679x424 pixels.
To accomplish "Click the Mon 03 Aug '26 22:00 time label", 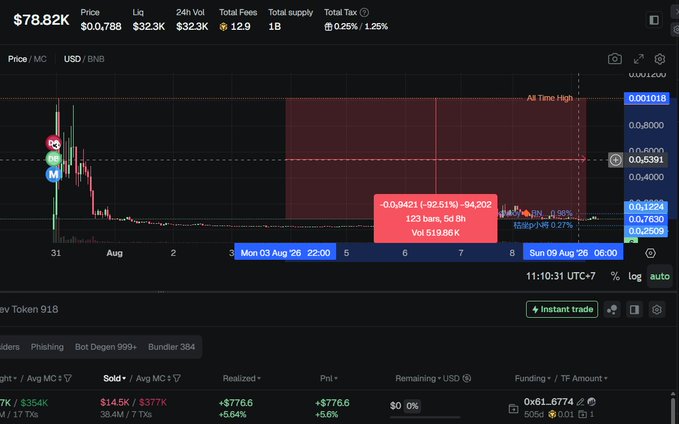I will point(285,253).
